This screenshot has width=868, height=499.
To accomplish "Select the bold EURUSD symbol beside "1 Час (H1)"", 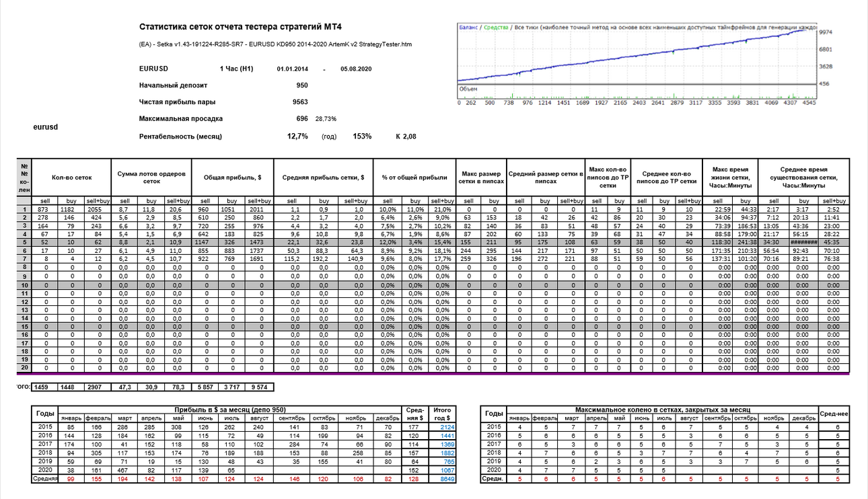I will pos(153,69).
